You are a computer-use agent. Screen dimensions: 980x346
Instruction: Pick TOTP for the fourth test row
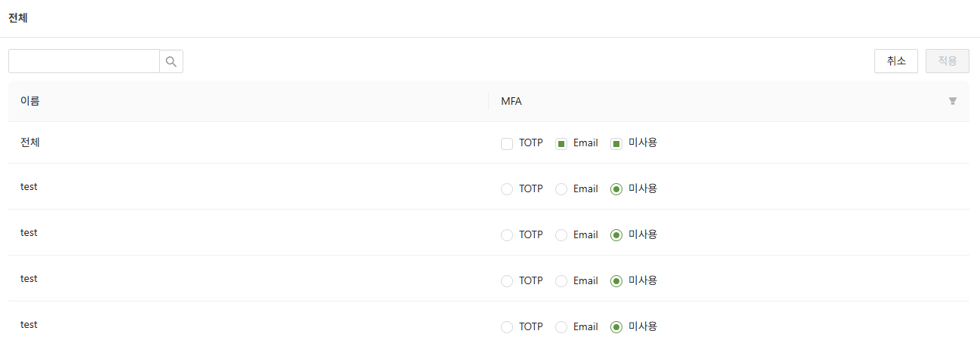(x=507, y=327)
